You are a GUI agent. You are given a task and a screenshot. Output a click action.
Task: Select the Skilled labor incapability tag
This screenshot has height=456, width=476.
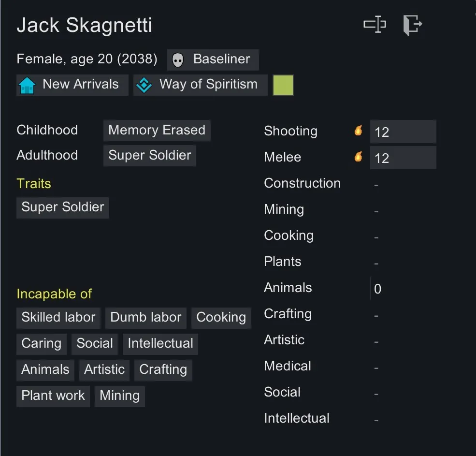pyautogui.click(x=58, y=318)
